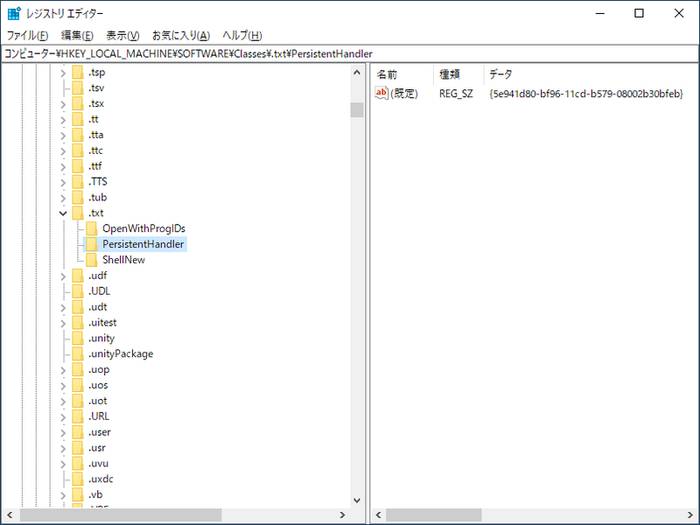
Task: Click the .ttc folder icon
Action: tap(78, 150)
